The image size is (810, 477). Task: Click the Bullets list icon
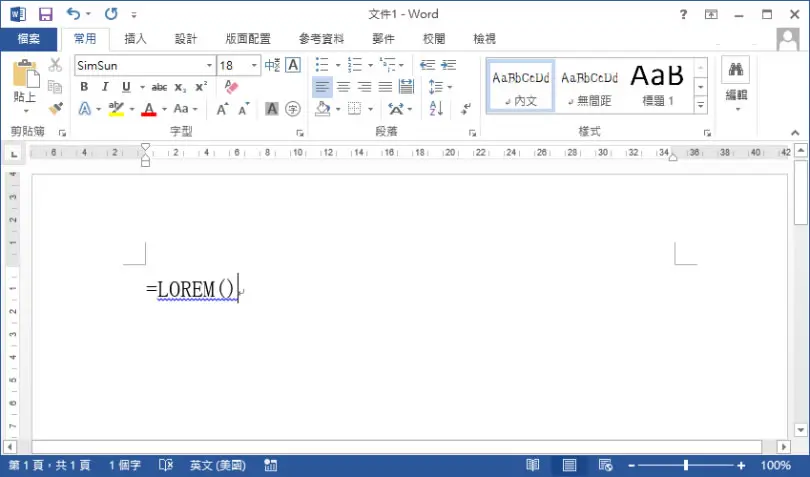pyautogui.click(x=322, y=65)
